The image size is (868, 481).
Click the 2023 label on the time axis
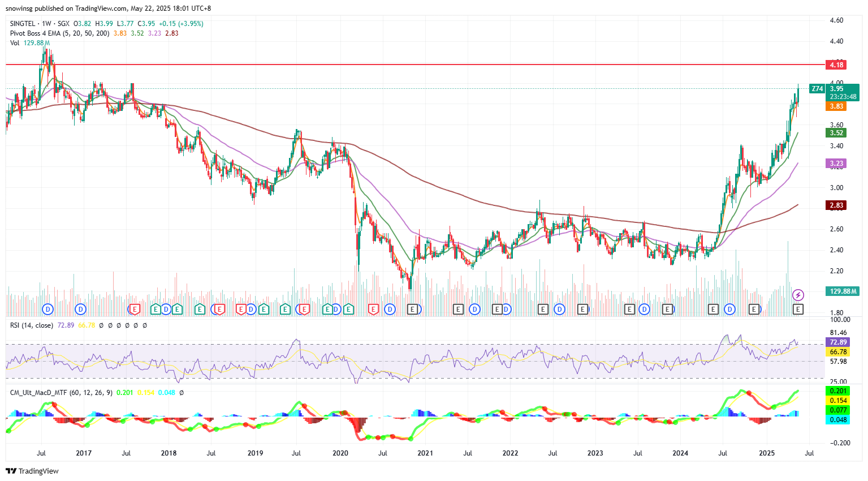[595, 453]
